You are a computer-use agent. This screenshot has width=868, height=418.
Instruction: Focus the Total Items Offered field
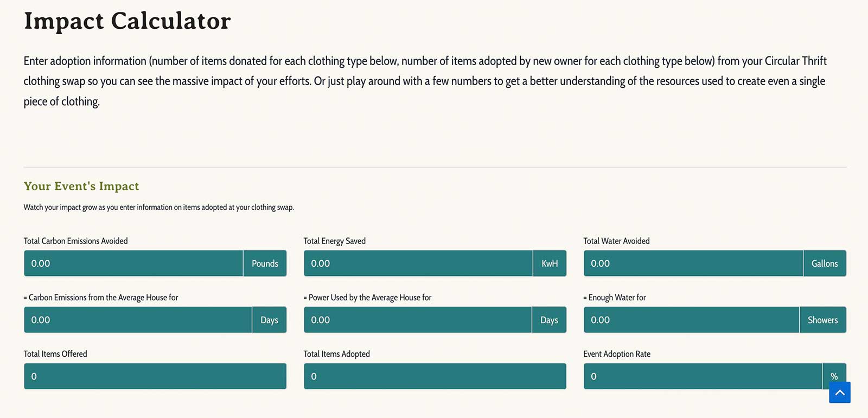click(155, 376)
